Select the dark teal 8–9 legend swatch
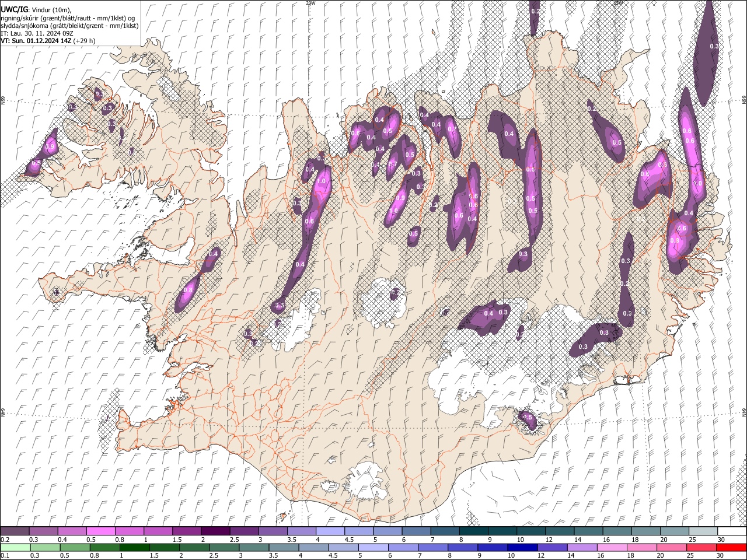The height and width of the screenshot is (560, 747). [x=473, y=531]
